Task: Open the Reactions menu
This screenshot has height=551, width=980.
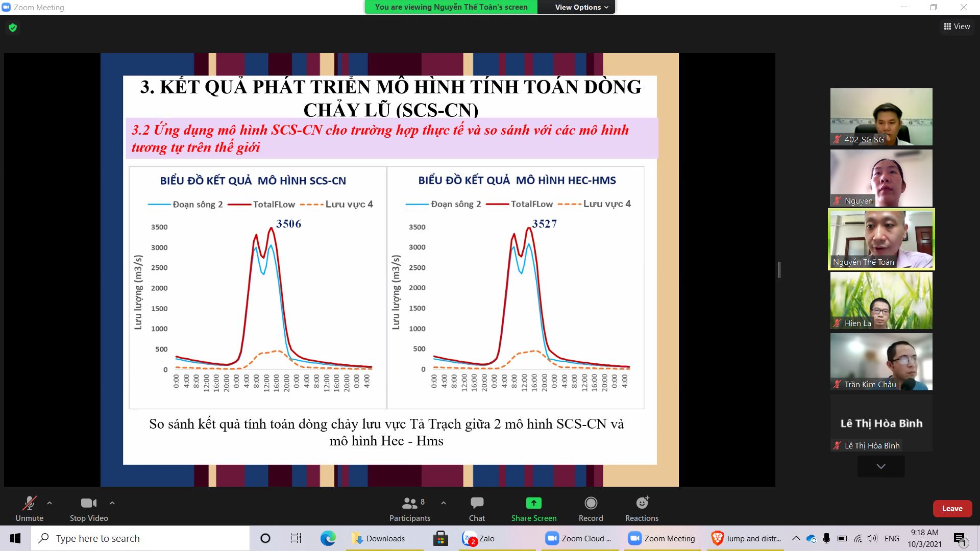Action: tap(642, 509)
